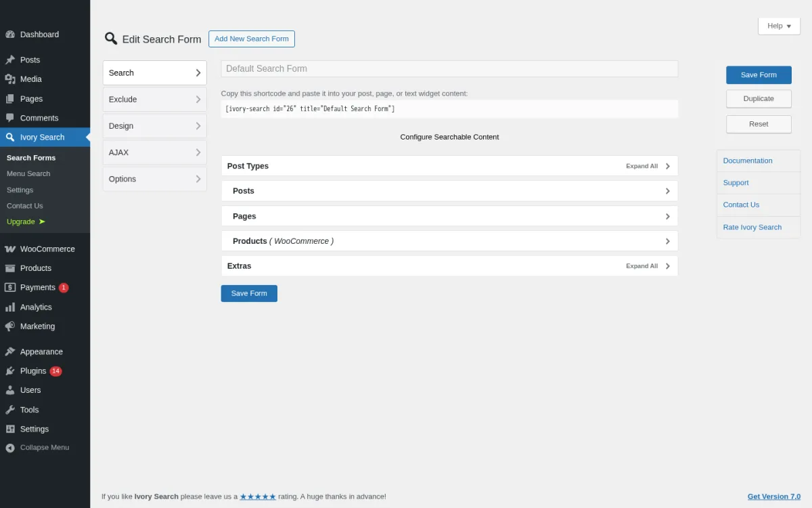Expand the Products (WooCommerce) row
The width and height of the screenshot is (812, 508).
(449, 241)
